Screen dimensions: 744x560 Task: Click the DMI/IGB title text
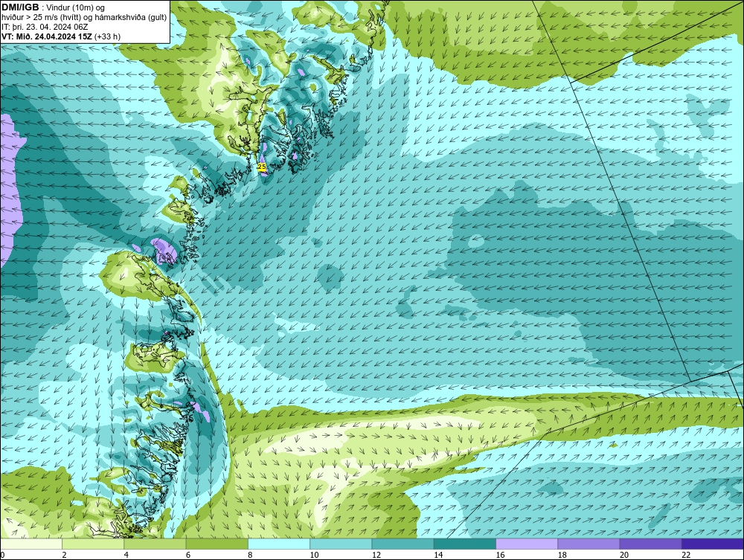click(20, 7)
